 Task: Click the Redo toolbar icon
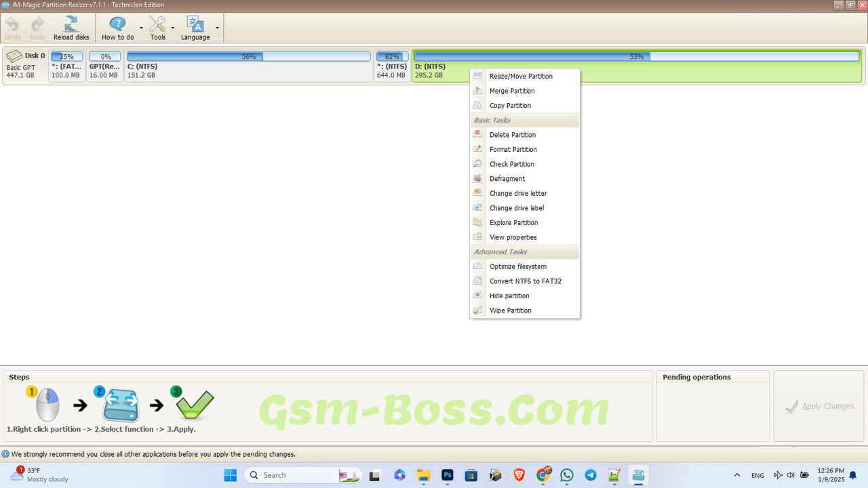click(37, 24)
